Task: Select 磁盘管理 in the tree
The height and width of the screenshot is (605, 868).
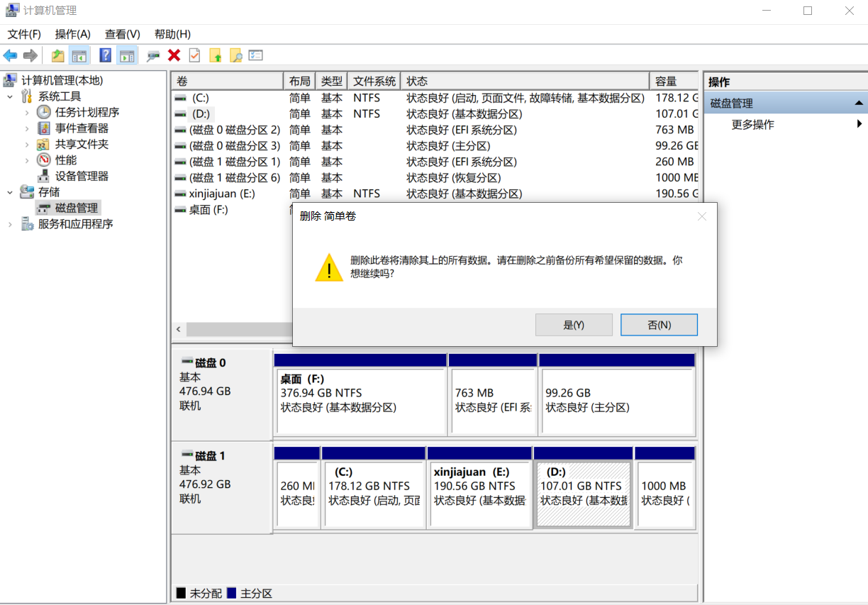Action: [77, 208]
